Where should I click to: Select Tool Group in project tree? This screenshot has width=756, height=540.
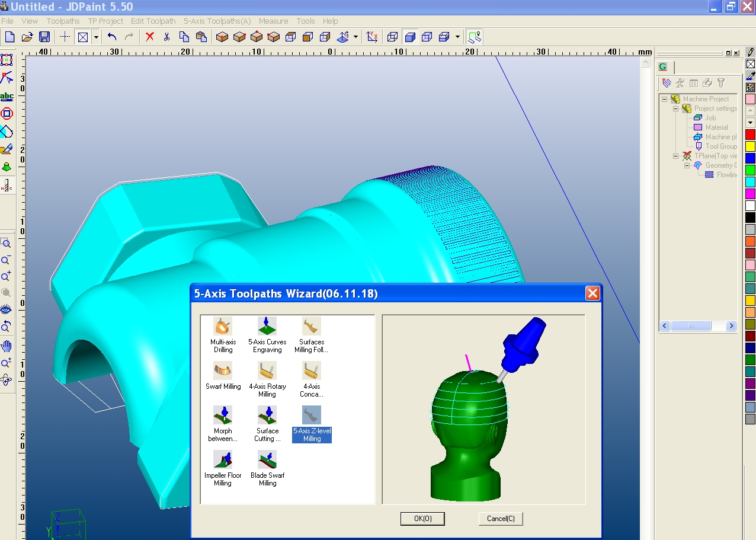[x=721, y=146]
